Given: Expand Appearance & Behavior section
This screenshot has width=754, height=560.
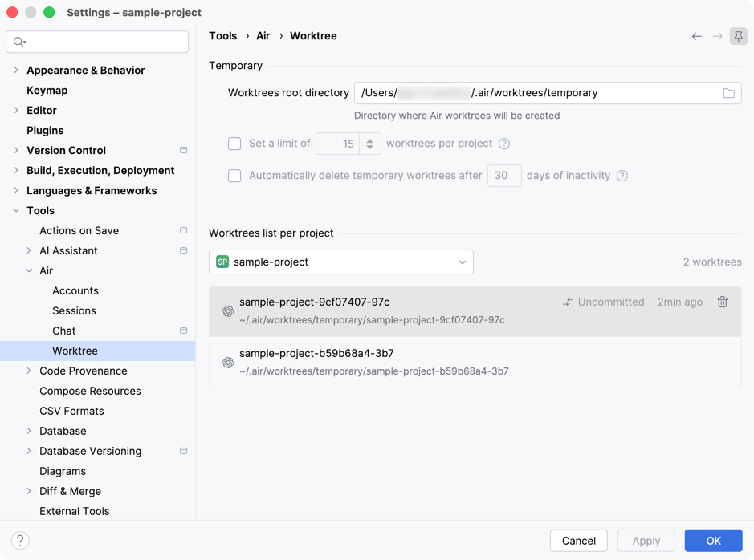Looking at the screenshot, I should 16,70.
